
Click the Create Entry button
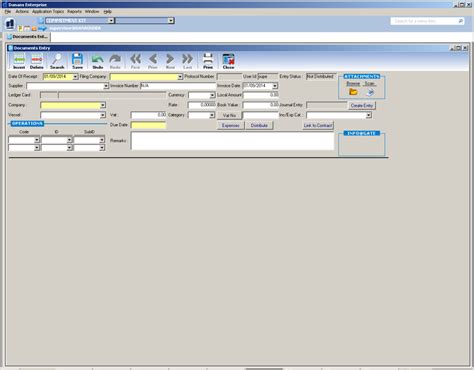click(x=362, y=105)
